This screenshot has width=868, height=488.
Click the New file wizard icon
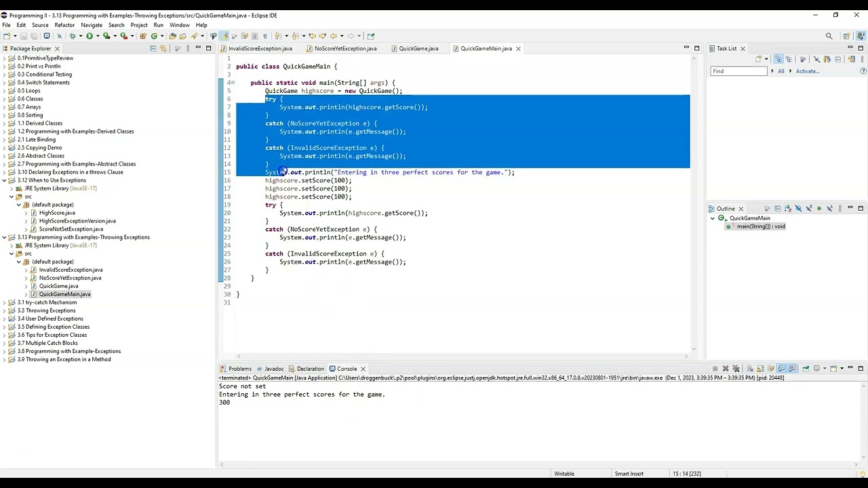[7, 36]
